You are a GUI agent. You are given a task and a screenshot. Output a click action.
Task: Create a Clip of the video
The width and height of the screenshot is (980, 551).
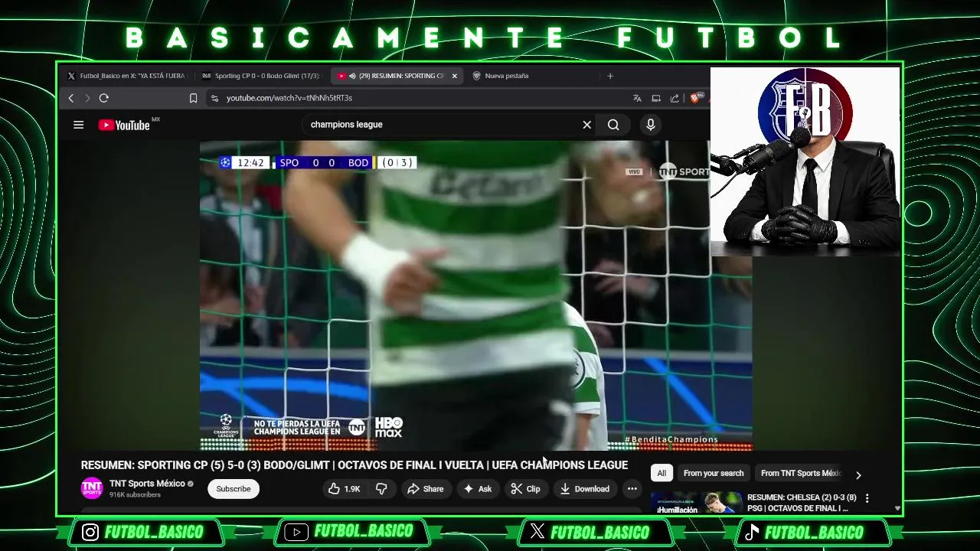click(x=526, y=489)
